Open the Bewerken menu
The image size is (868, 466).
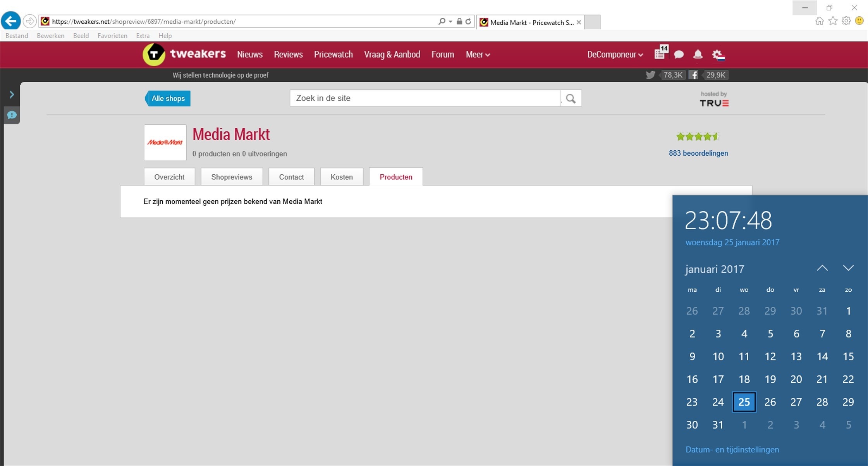50,36
